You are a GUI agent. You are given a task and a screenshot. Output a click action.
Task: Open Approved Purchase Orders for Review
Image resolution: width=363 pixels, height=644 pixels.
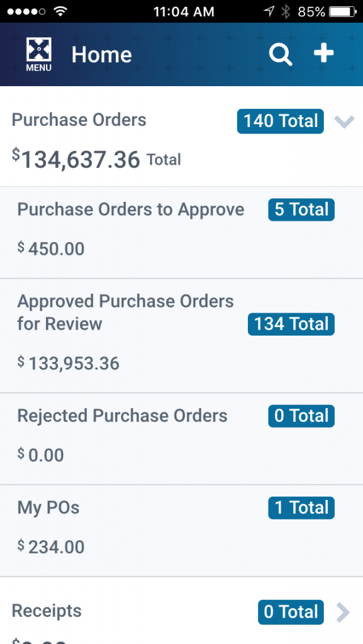[x=181, y=336]
